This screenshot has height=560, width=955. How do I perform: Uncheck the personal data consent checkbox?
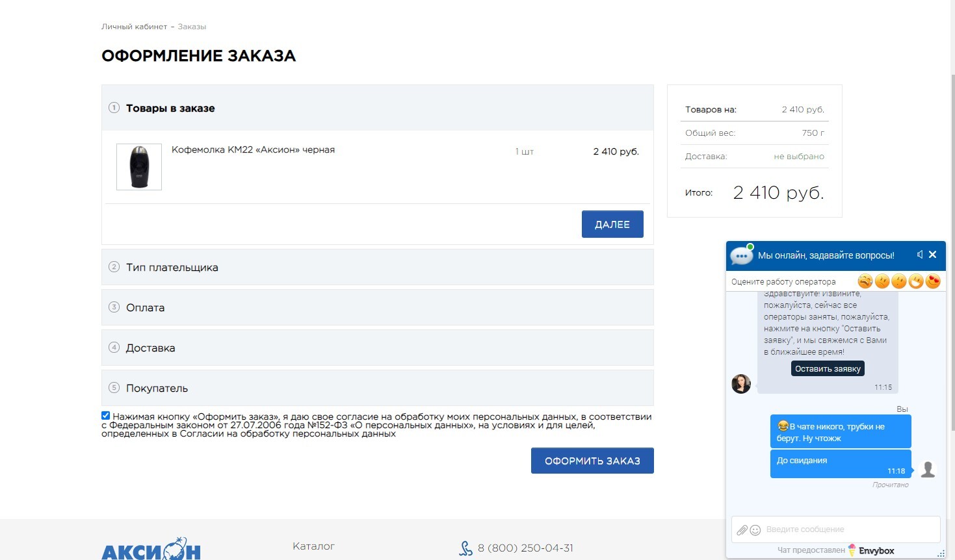[x=106, y=416]
